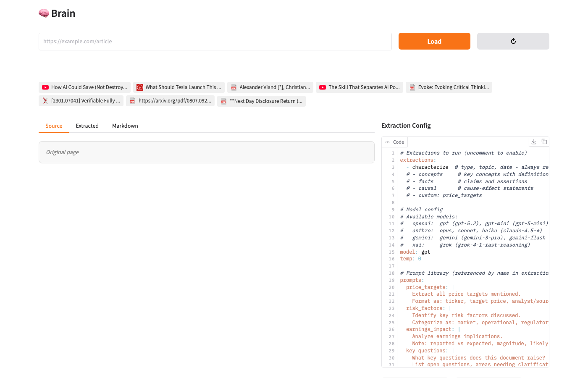The width and height of the screenshot is (588, 378).
Task: Click the refresh icon button
Action: 513,41
